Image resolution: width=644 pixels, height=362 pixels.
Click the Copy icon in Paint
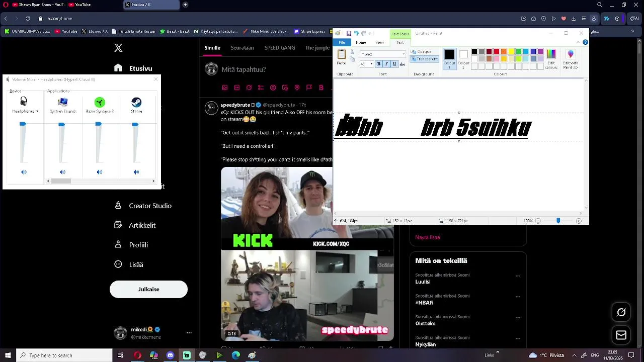point(352,59)
